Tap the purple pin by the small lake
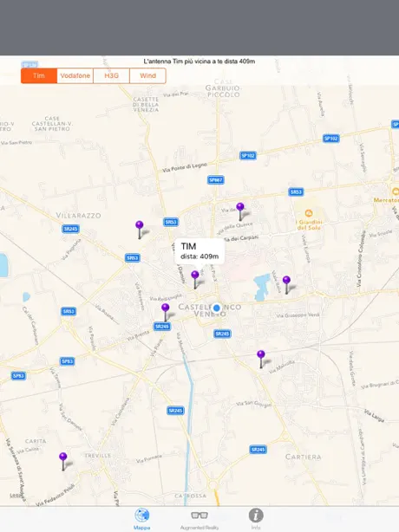 tap(286, 285)
